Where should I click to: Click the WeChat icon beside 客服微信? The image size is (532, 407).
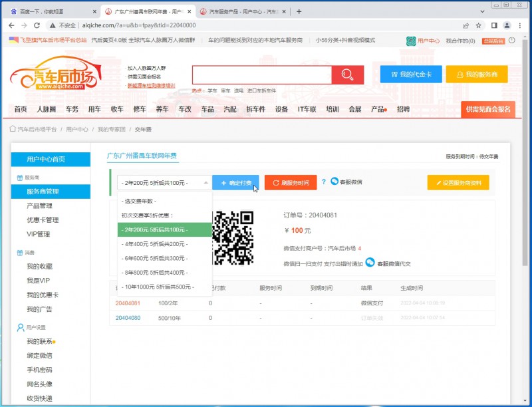pyautogui.click(x=334, y=182)
